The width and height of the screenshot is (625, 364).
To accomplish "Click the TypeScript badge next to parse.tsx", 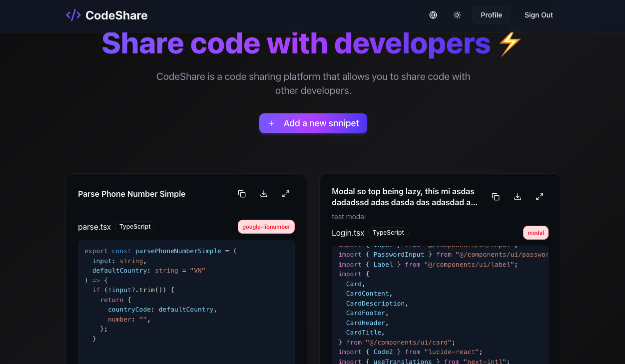I will pyautogui.click(x=135, y=227).
